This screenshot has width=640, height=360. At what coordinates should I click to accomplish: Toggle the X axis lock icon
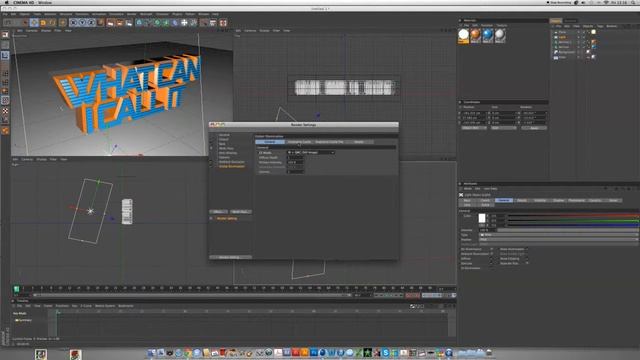(x=73, y=23)
